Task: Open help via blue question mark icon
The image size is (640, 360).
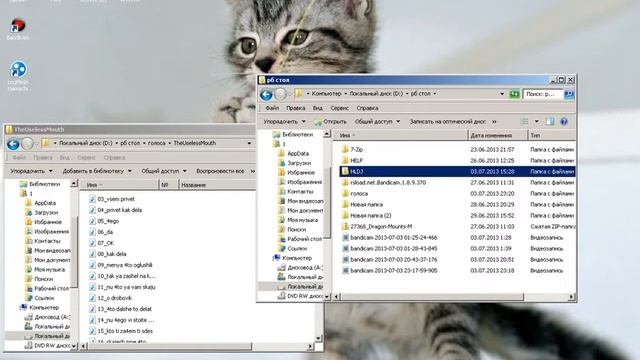Action: coord(564,122)
